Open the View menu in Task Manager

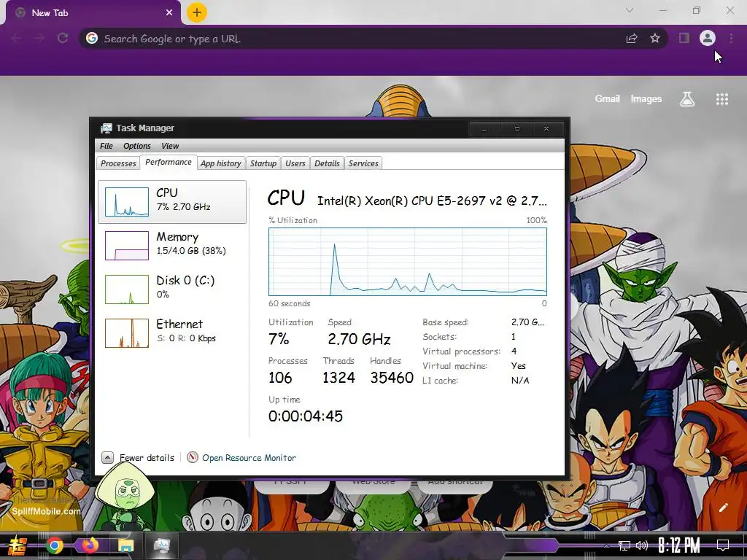169,146
